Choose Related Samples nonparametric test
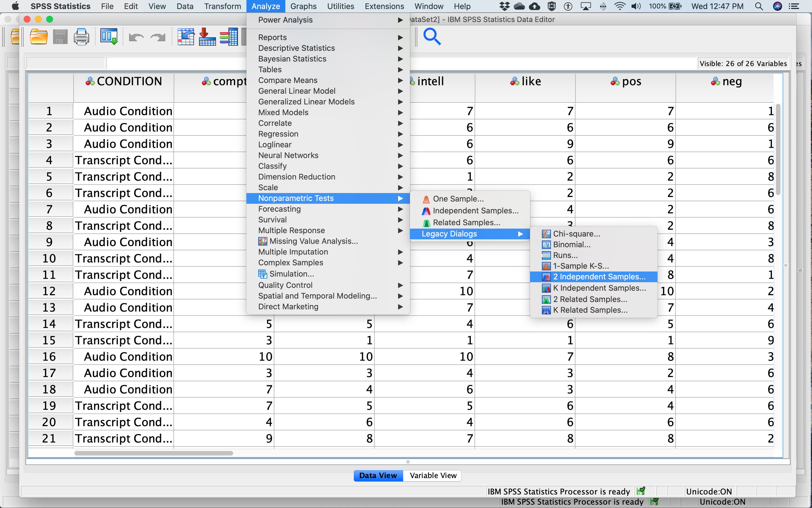 pyautogui.click(x=470, y=222)
